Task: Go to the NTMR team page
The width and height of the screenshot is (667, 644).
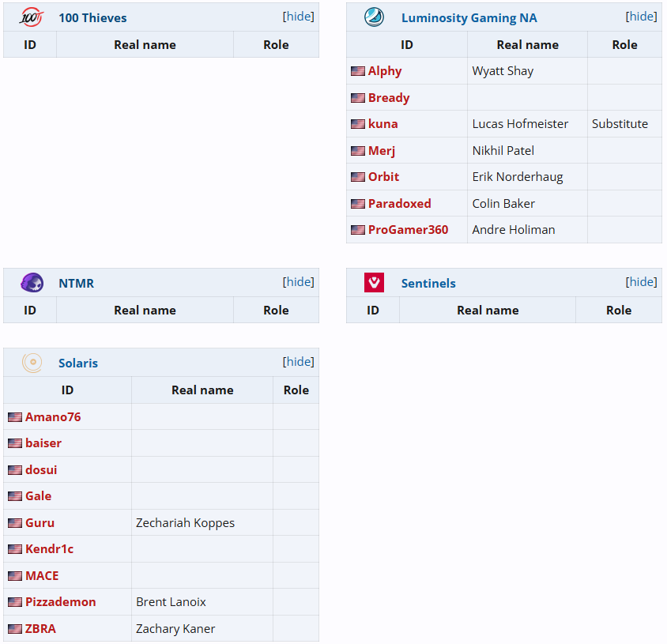Action: pyautogui.click(x=76, y=284)
